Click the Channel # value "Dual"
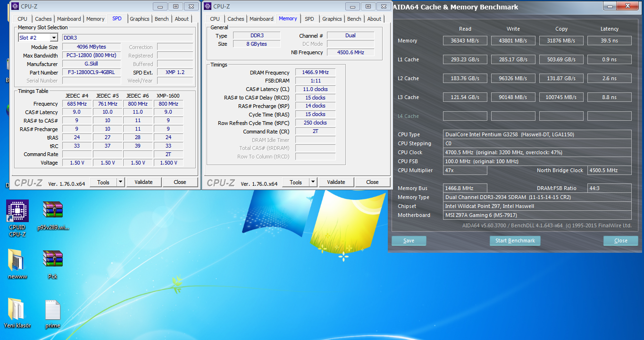Image resolution: width=644 pixels, height=340 pixels. coord(351,35)
